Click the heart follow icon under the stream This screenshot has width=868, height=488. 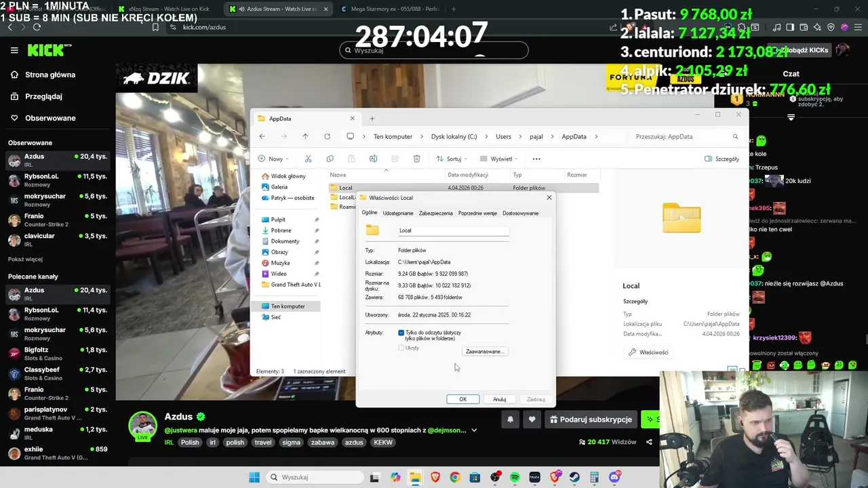click(x=532, y=420)
